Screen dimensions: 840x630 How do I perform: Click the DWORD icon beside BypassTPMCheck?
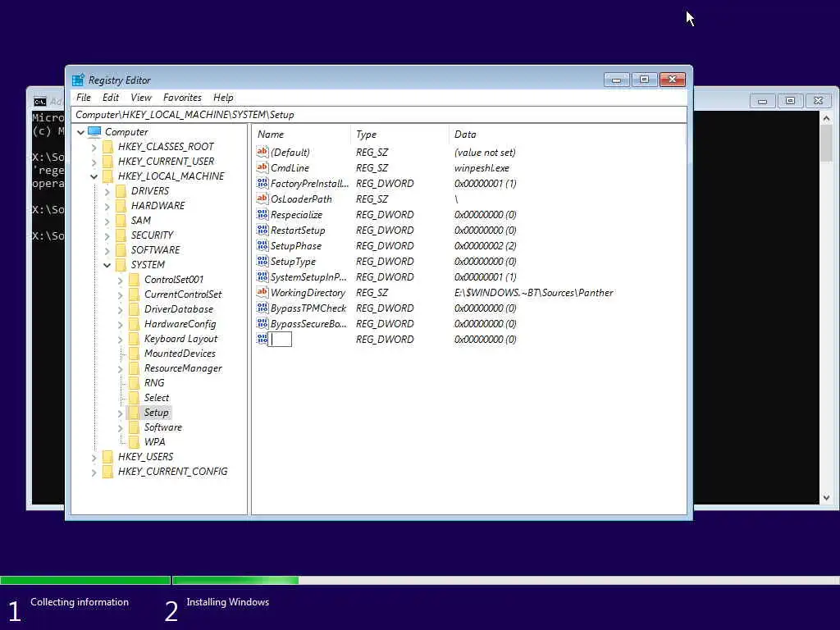262,308
